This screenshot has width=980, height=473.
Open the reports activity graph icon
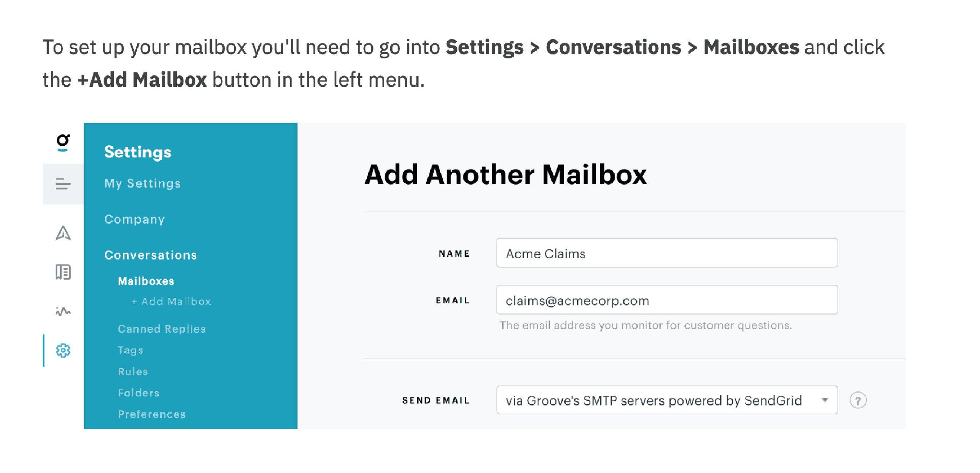(63, 311)
